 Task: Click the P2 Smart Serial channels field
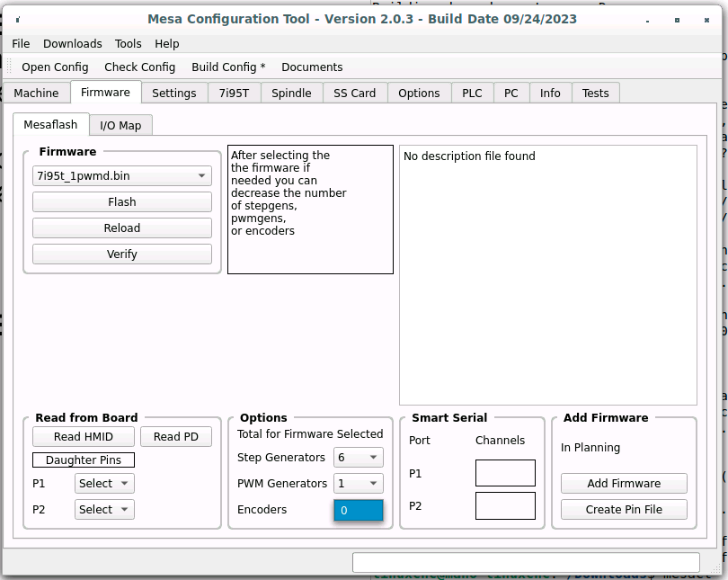coord(505,505)
